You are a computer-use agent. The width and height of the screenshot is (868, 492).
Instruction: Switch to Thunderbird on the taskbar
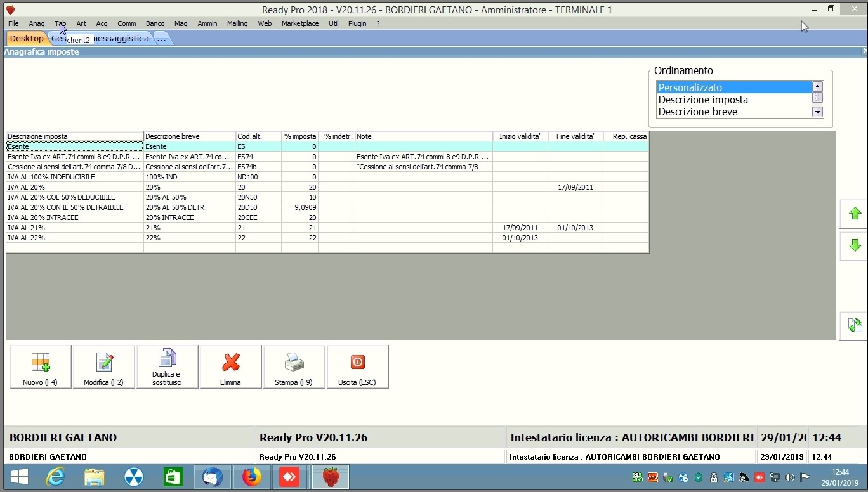[x=212, y=477]
